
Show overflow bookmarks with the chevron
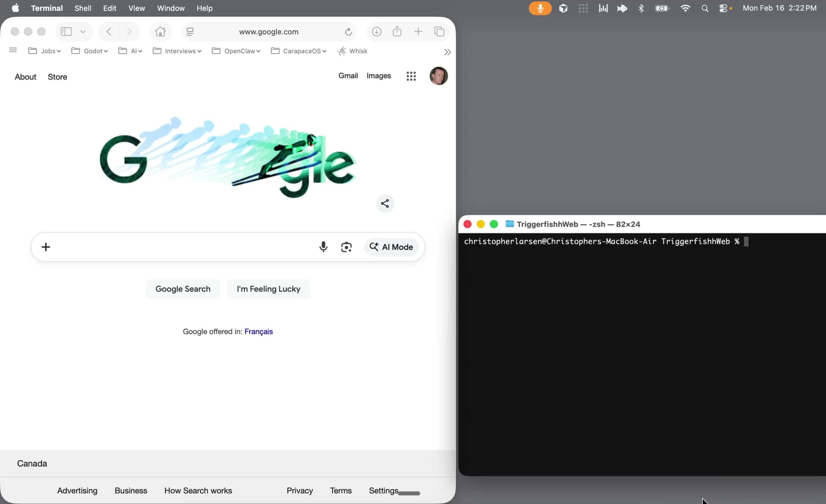[447, 52]
